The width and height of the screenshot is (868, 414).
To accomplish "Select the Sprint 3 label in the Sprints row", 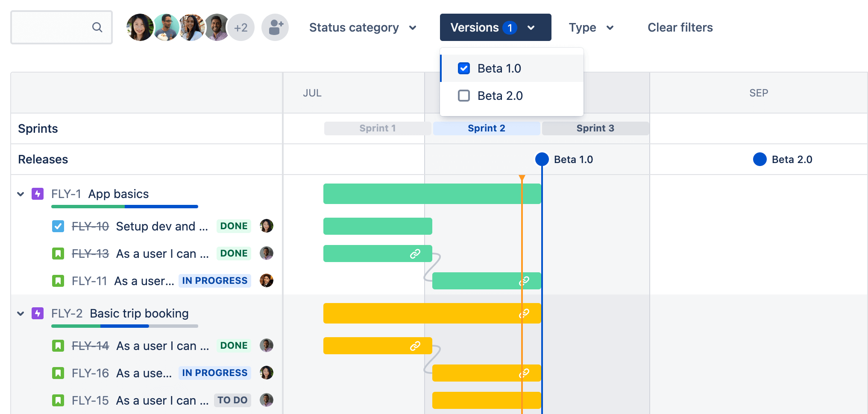I will point(595,128).
